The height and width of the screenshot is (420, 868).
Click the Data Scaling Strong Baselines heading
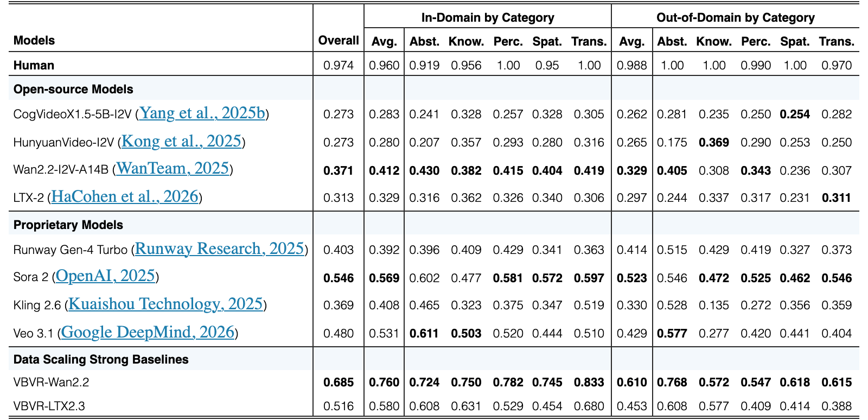(101, 359)
